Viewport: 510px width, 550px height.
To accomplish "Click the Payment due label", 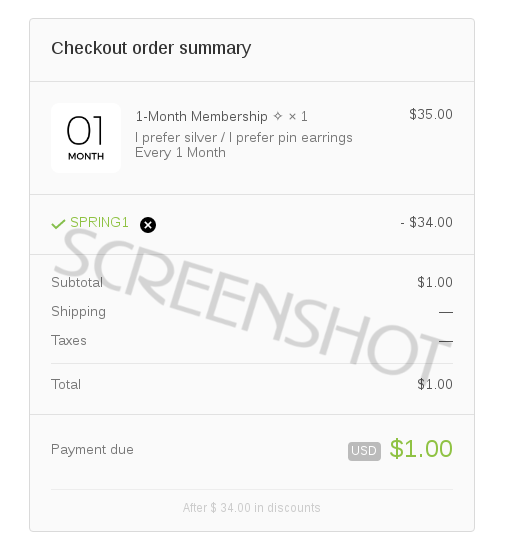I will point(92,450).
